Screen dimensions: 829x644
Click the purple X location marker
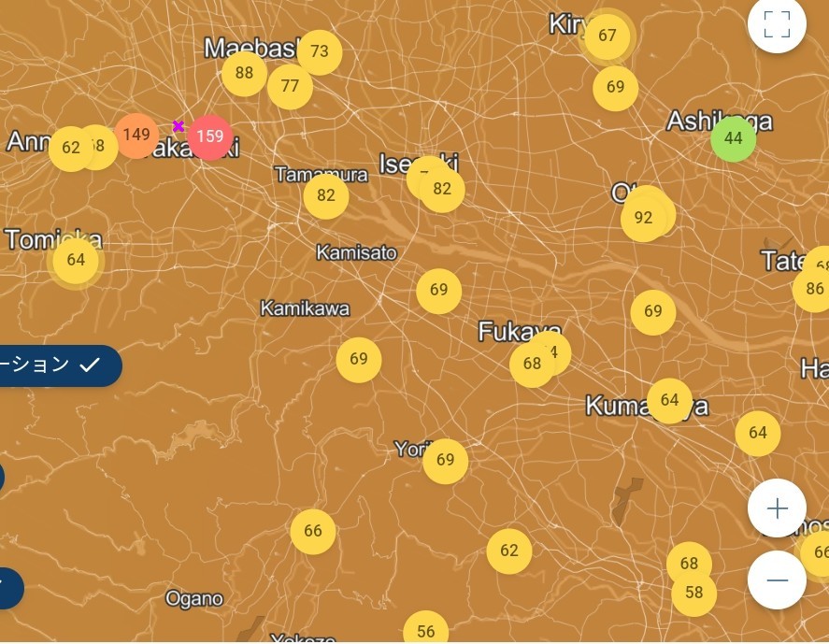click(179, 126)
